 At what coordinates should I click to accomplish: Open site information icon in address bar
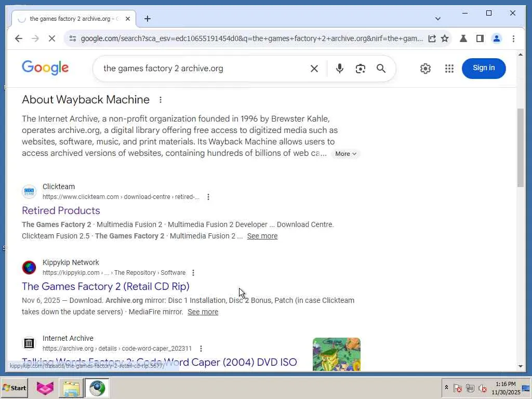(x=73, y=38)
